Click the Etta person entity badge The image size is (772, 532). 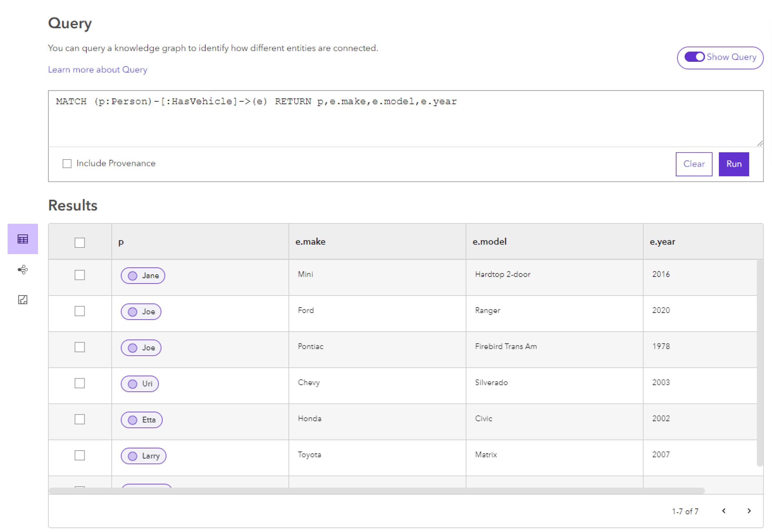click(142, 419)
